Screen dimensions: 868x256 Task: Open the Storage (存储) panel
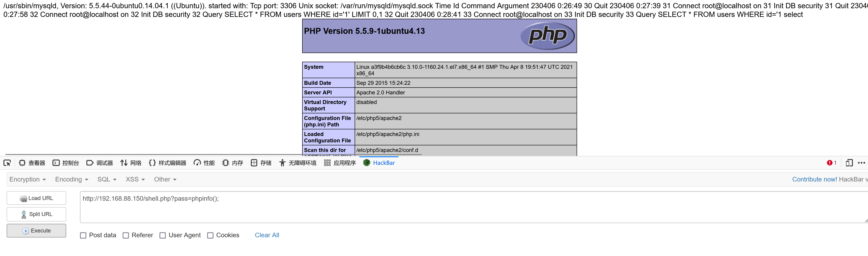261,163
